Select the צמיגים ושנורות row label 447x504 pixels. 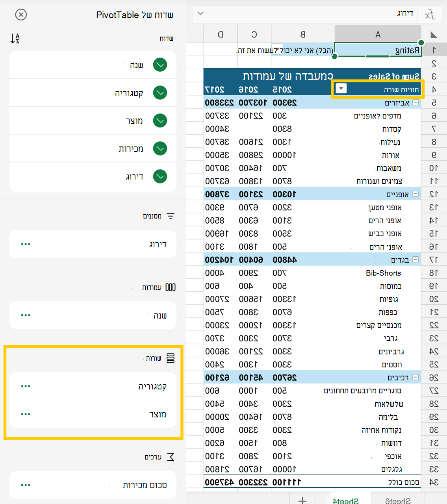[379, 181]
